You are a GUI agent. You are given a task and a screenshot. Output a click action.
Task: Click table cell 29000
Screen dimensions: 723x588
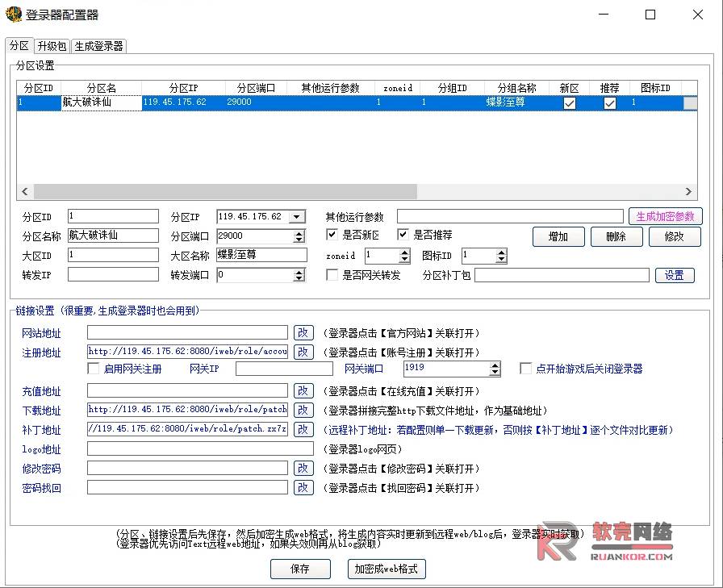coord(256,102)
